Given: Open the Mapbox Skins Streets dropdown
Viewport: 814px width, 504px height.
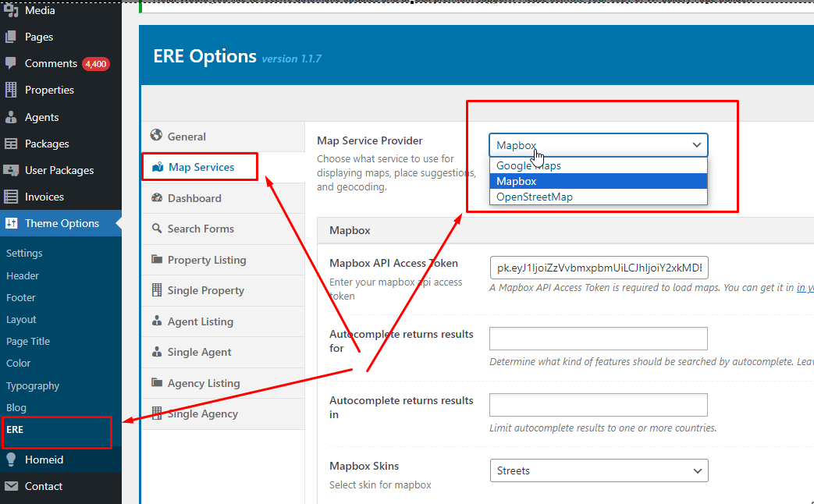Looking at the screenshot, I should click(599, 470).
